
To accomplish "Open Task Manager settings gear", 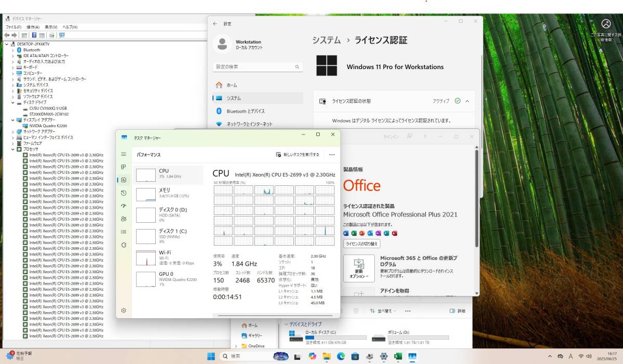I will 124,311.
